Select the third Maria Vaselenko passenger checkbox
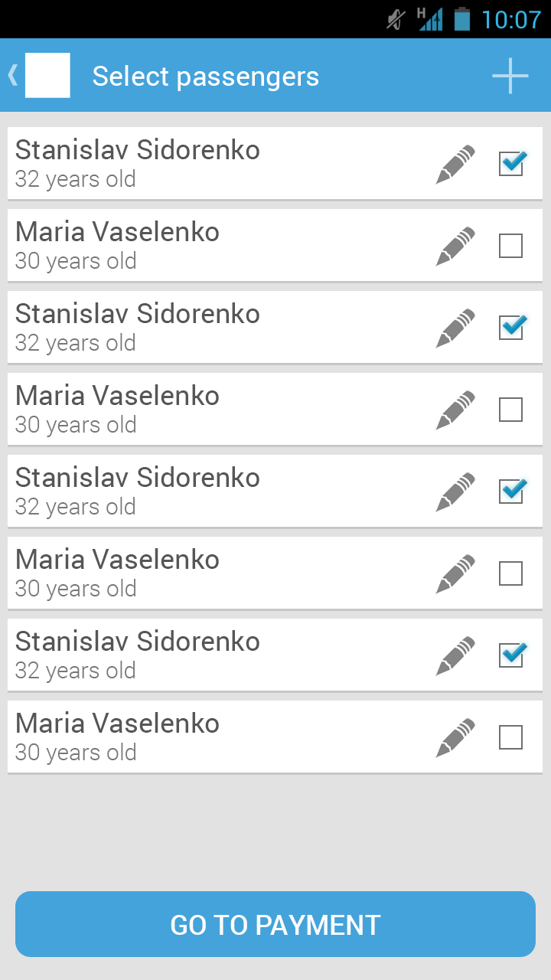 click(510, 573)
